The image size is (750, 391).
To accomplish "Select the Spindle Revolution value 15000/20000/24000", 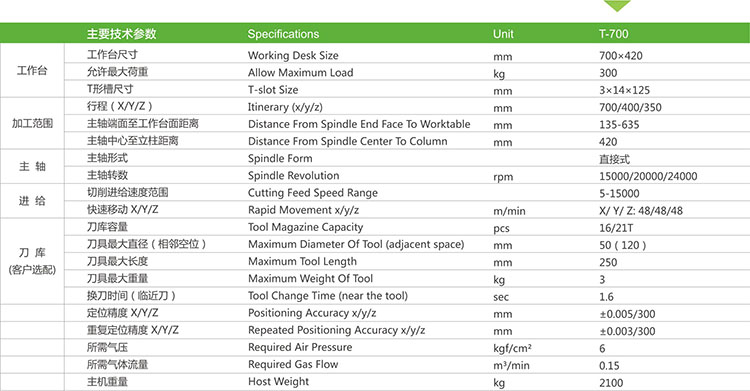I will 648,176.
